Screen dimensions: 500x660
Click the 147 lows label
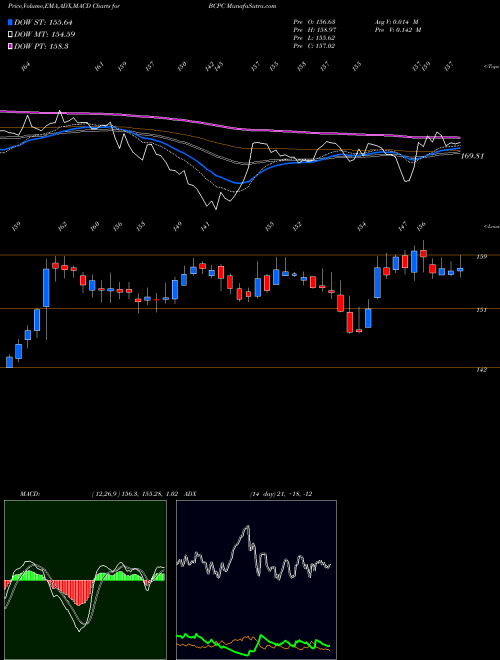[x=403, y=226]
